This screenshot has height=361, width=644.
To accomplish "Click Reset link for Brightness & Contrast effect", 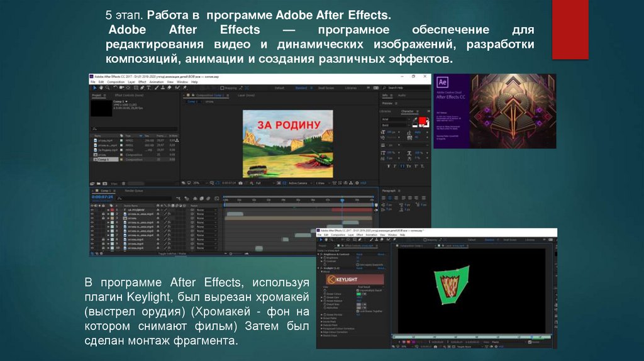I will [x=359, y=254].
